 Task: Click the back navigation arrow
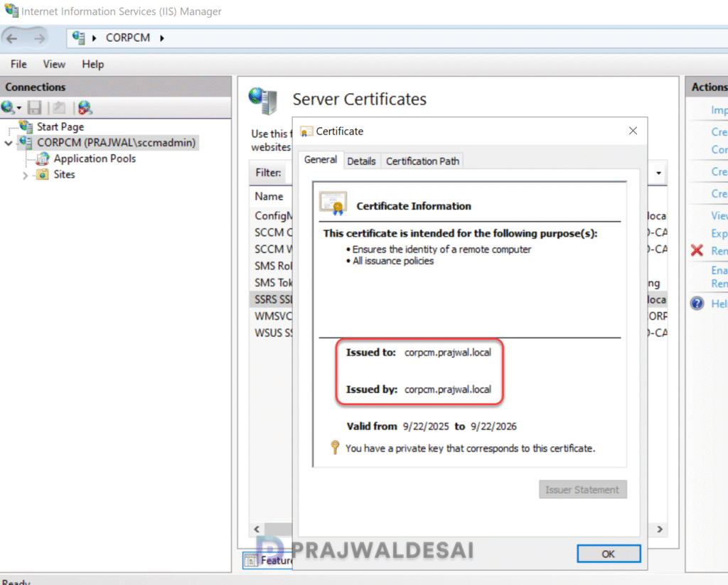point(12,38)
